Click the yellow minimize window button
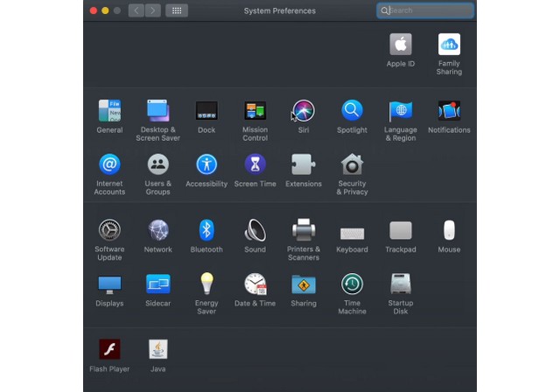This screenshot has height=392, width=560. (105, 10)
